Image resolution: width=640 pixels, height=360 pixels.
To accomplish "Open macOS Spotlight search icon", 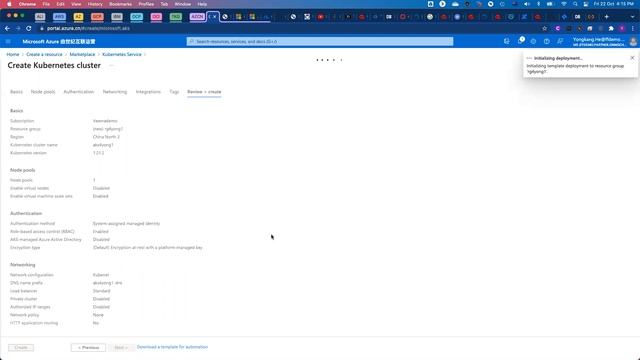I will click(575, 4).
